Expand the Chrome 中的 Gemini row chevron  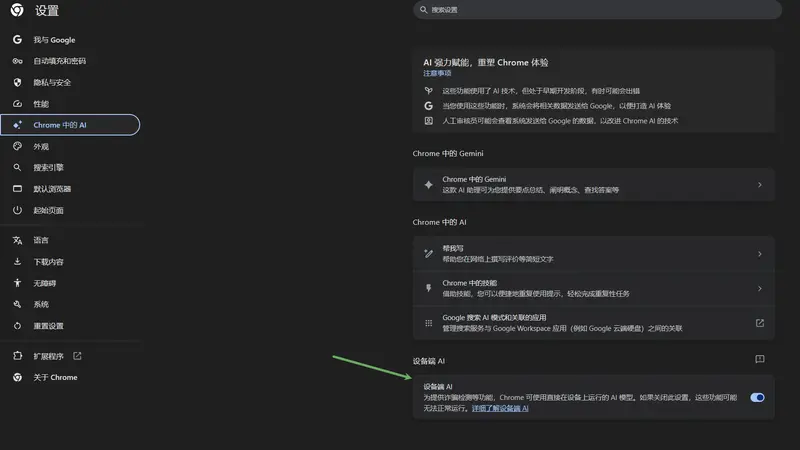[x=760, y=185]
